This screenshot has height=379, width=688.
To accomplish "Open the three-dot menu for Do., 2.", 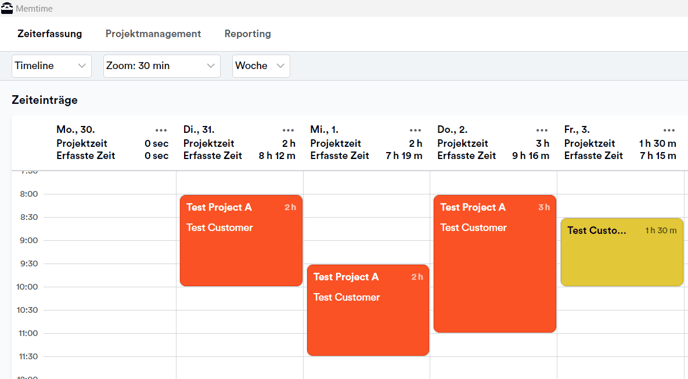I will coord(542,130).
